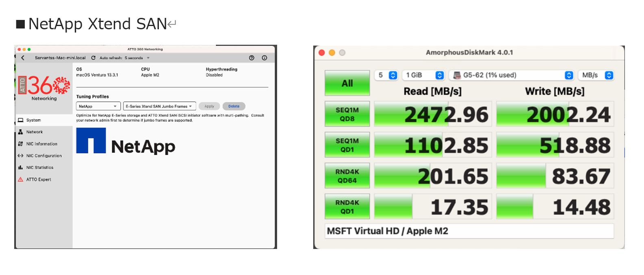Click the Auto refresh reload icon
This screenshot has height=275, width=644.
(93, 58)
